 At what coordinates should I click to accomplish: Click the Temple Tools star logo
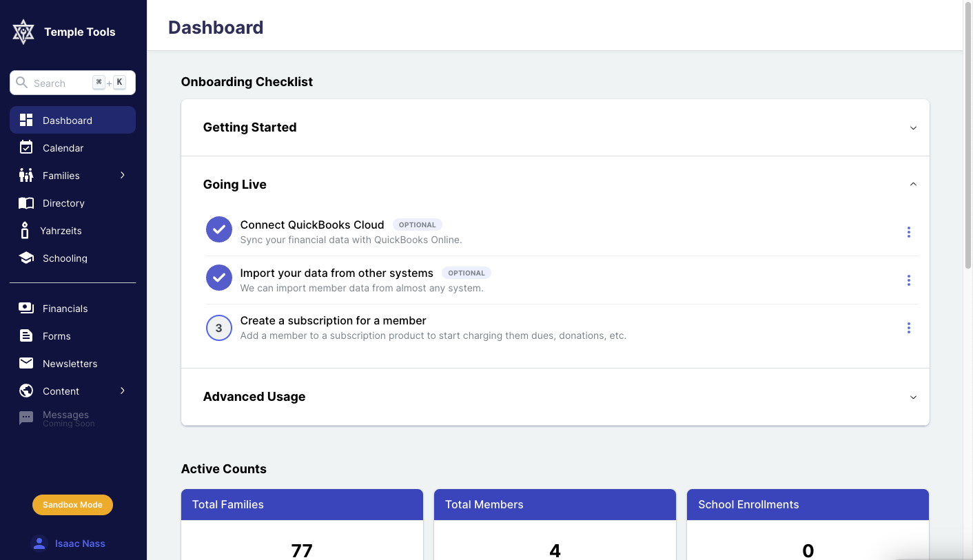coord(23,31)
